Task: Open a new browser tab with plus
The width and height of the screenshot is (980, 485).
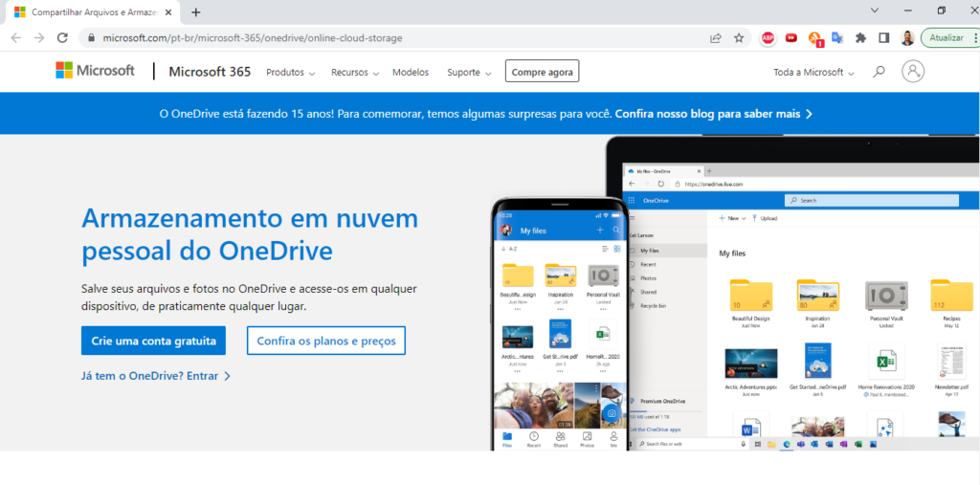Action: [196, 11]
